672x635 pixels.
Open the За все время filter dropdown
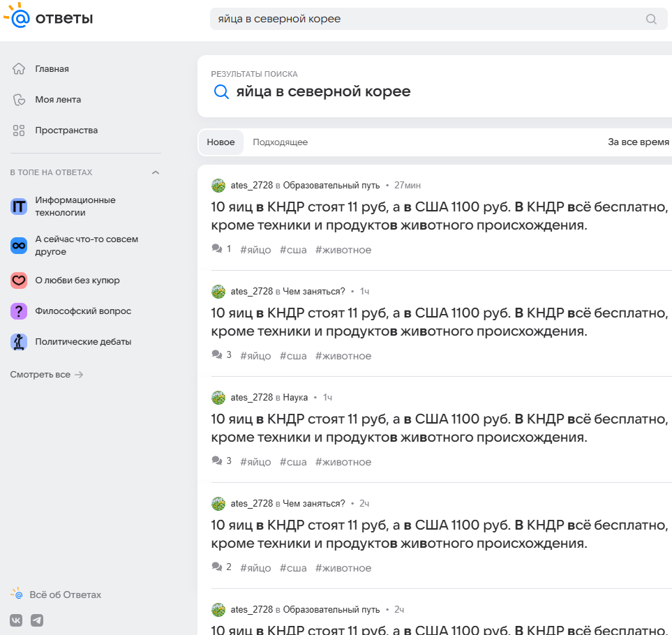pos(639,142)
